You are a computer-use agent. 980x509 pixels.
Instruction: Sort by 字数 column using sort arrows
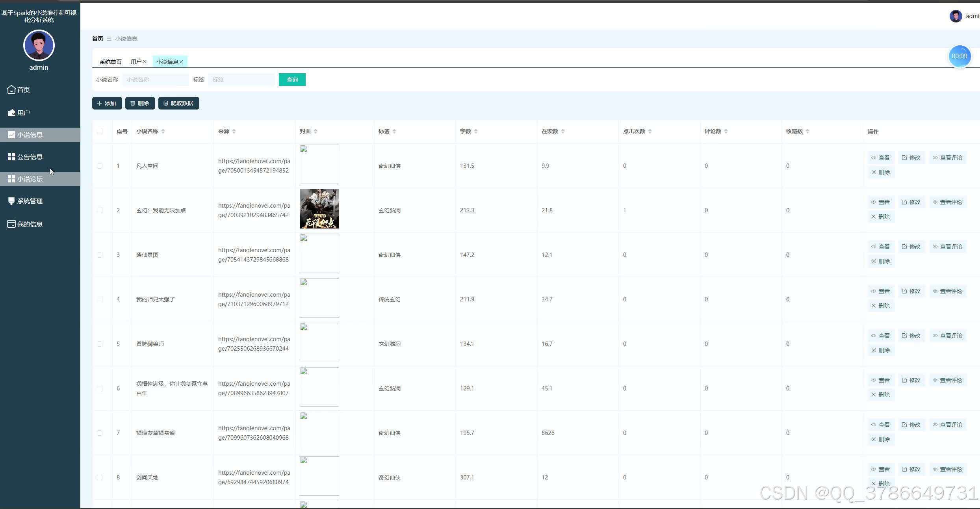coord(476,131)
